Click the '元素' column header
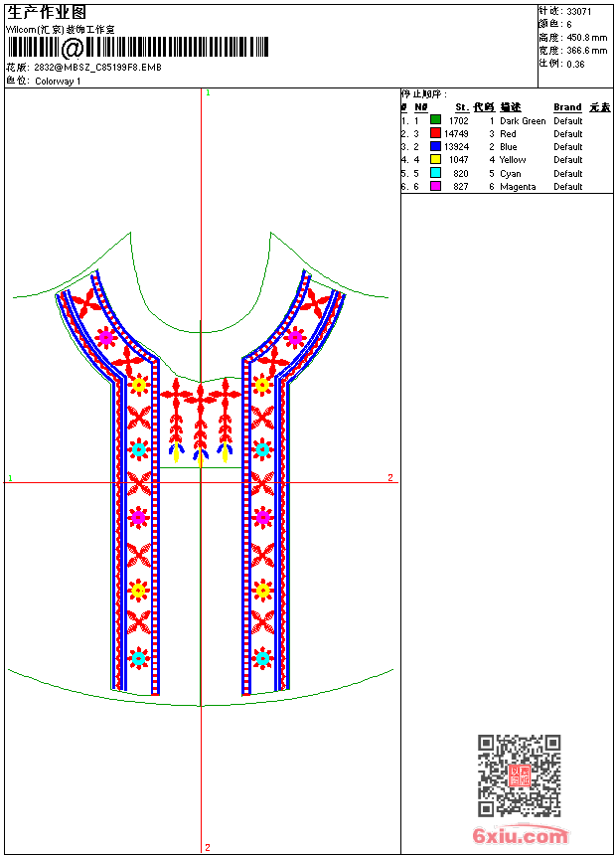 tap(600, 107)
